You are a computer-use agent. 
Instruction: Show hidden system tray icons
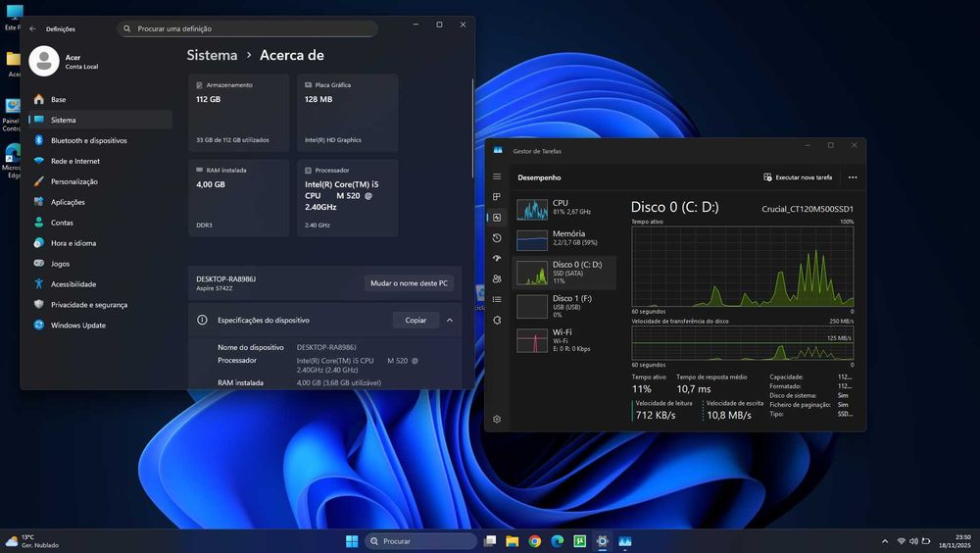tap(884, 541)
